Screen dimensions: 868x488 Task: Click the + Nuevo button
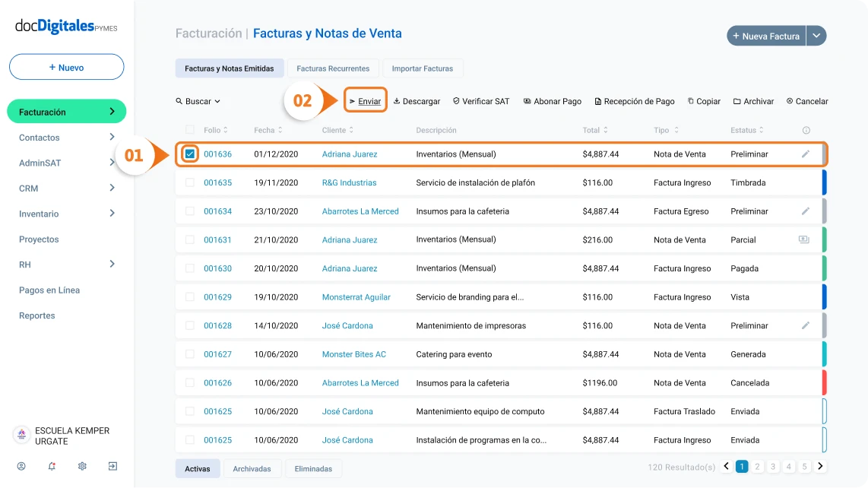click(x=66, y=67)
